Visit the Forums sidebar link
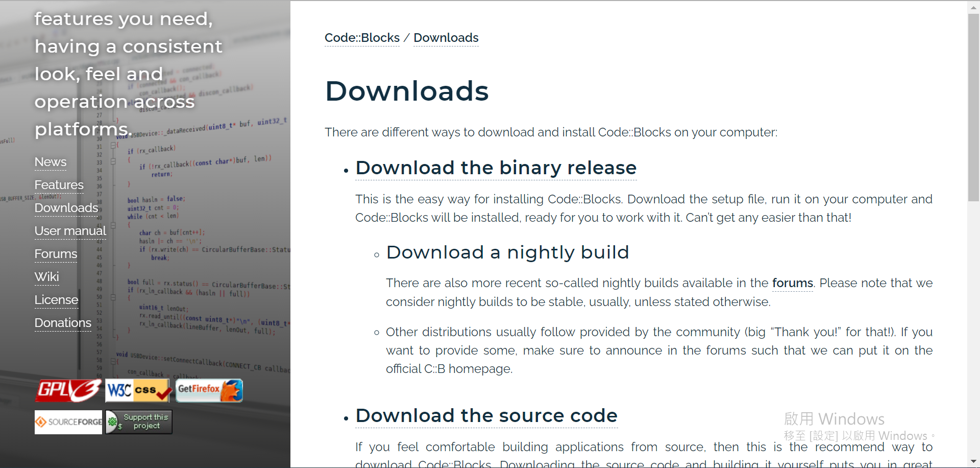The image size is (980, 468). coord(56,254)
